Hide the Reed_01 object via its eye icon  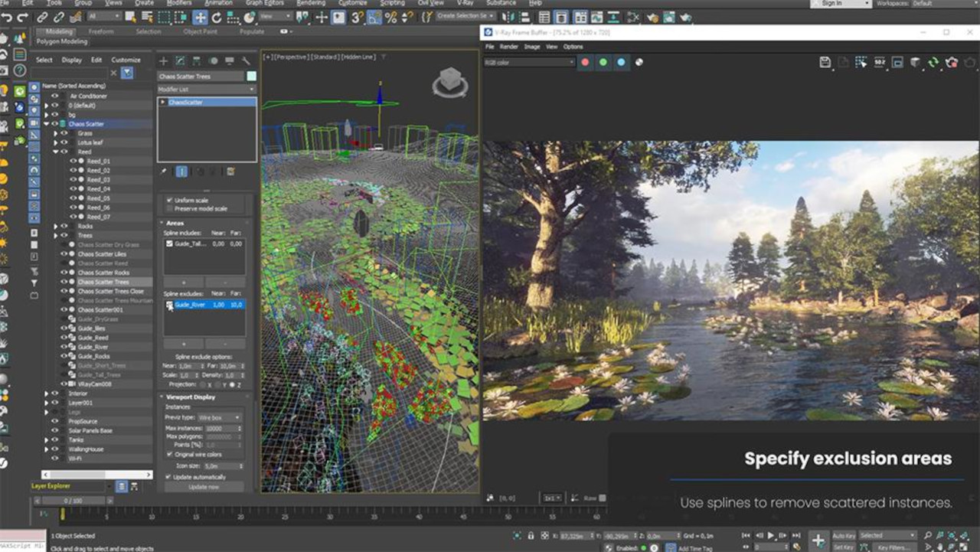pos(73,161)
